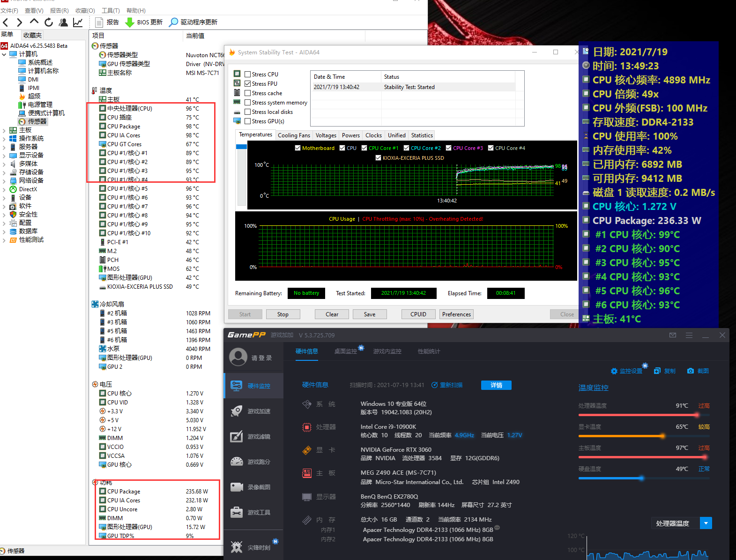Toggle the Stress FPU checkbox

[x=247, y=83]
